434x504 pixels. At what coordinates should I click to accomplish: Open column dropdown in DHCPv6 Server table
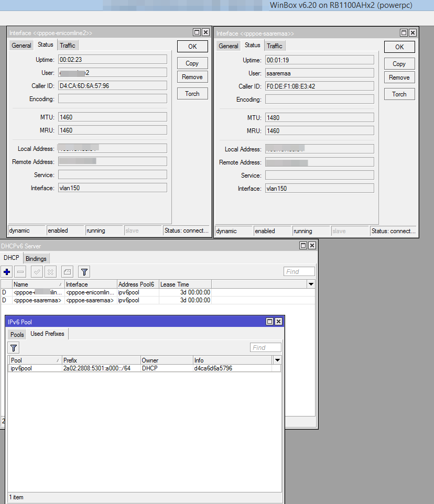[311, 284]
